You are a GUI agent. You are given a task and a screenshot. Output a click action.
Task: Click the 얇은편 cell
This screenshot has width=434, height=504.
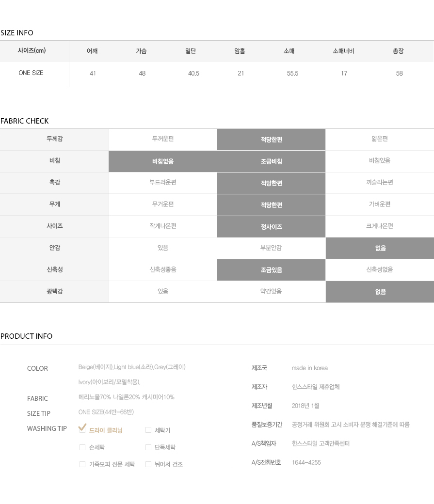tap(380, 139)
